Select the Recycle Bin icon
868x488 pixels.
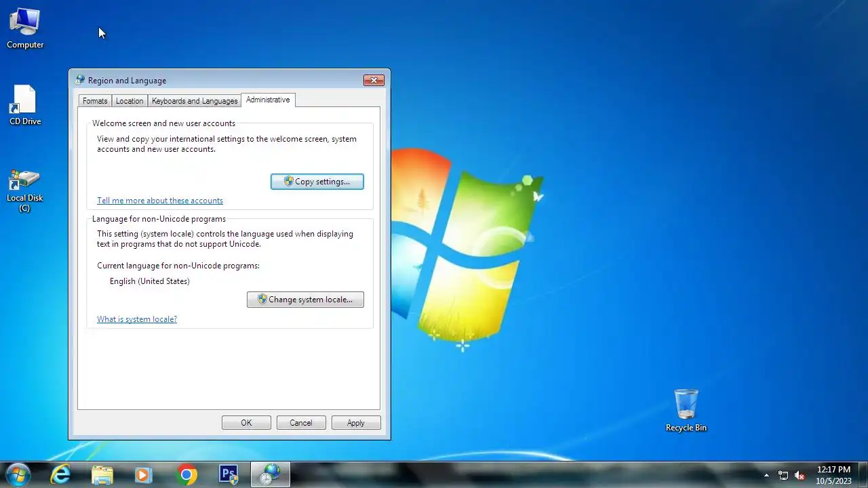coord(686,410)
